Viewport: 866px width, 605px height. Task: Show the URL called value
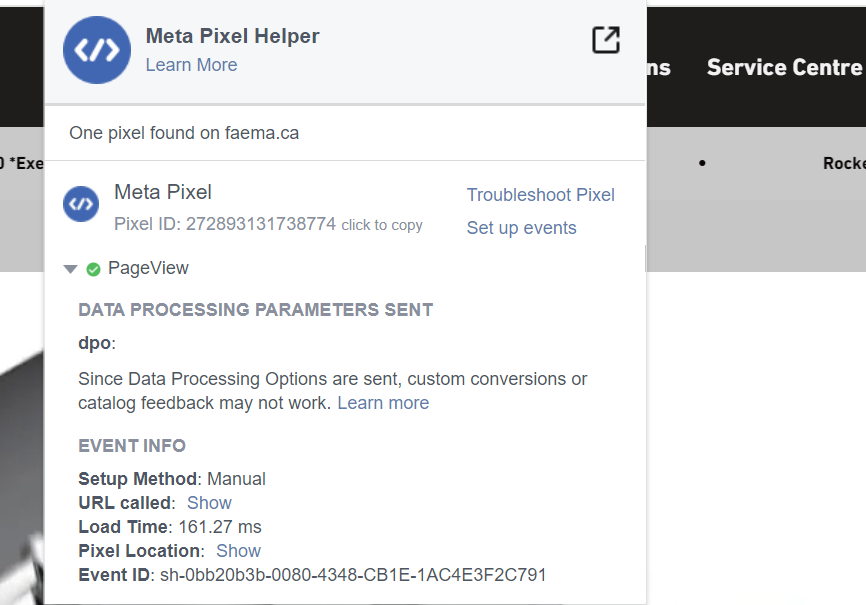(x=209, y=503)
